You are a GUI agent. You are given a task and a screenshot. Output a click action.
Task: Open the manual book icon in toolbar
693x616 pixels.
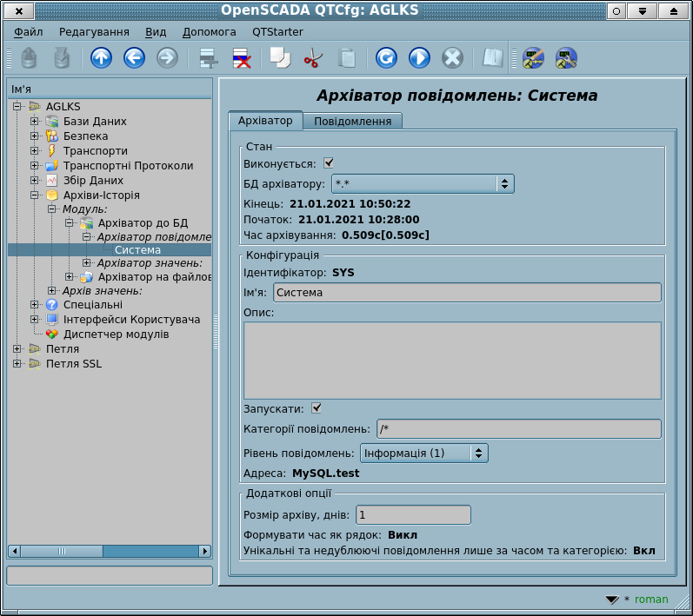[493, 58]
